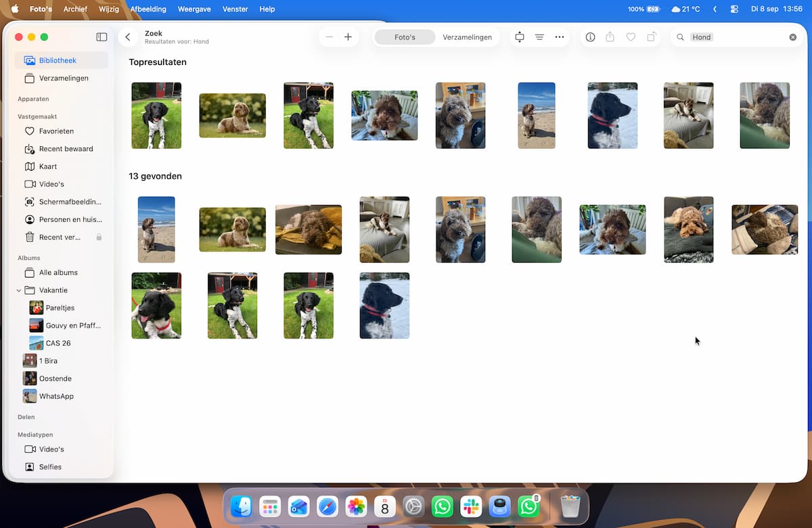This screenshot has width=812, height=528.
Task: Select Bibliotheek in the sidebar
Action: 61,60
